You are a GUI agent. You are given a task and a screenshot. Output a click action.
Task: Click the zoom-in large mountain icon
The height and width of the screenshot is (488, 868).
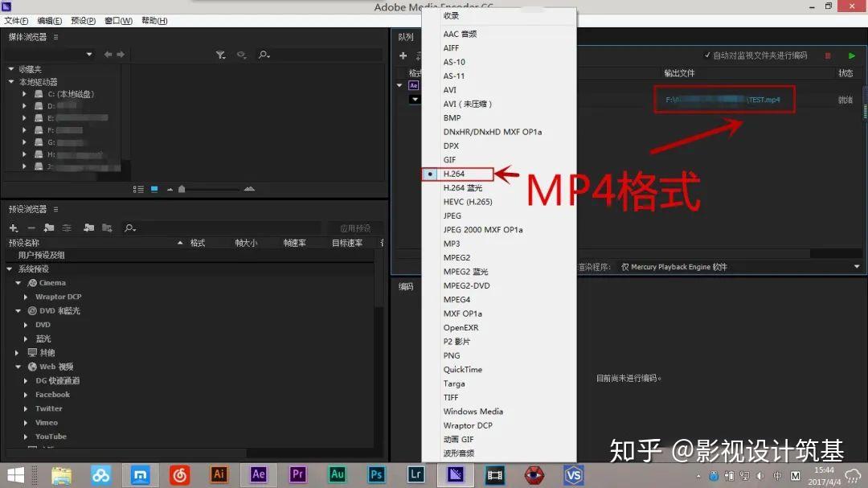(249, 189)
